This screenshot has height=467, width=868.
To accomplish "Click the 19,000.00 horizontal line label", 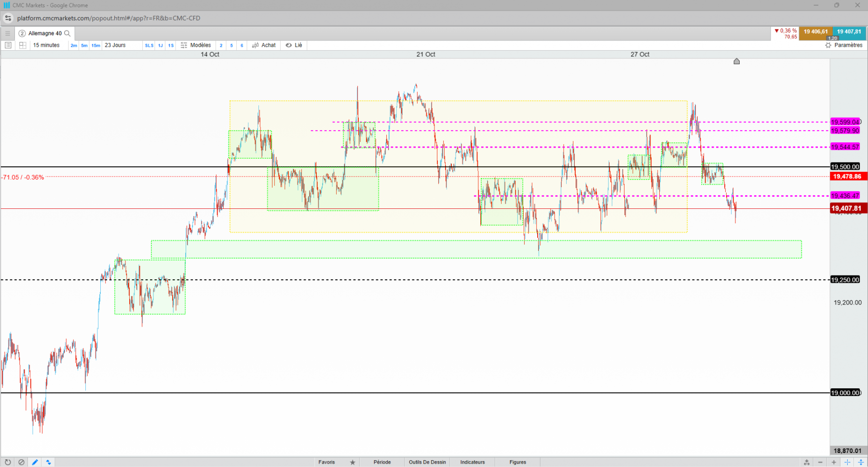I will coord(845,393).
